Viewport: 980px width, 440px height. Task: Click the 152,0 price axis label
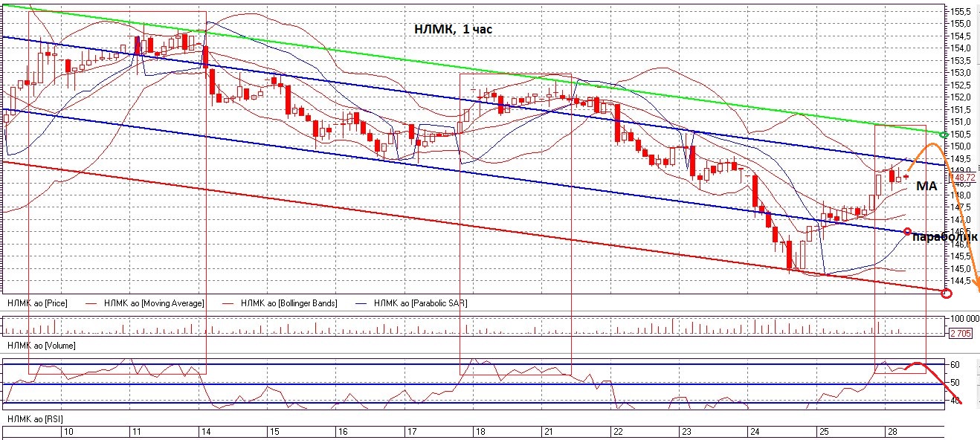coord(961,97)
